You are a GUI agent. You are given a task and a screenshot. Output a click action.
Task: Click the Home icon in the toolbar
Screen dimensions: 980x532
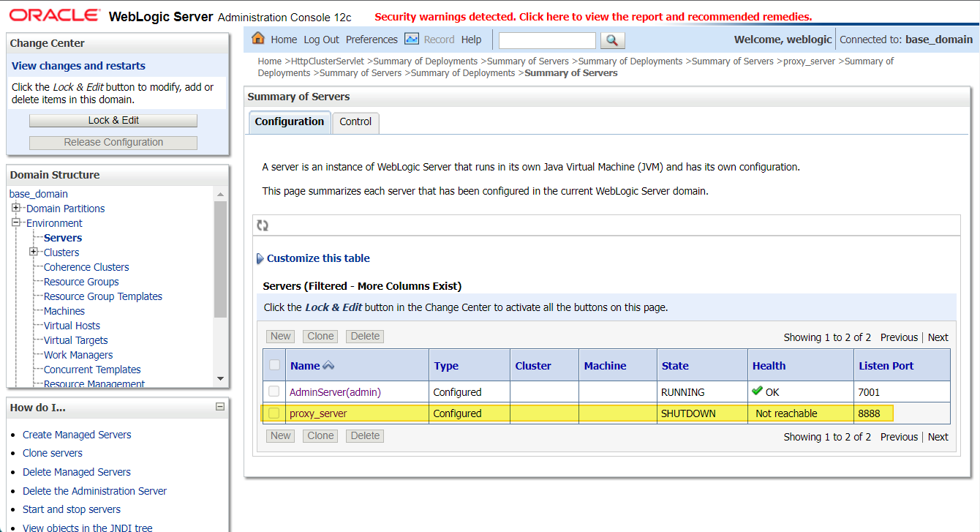tap(259, 39)
